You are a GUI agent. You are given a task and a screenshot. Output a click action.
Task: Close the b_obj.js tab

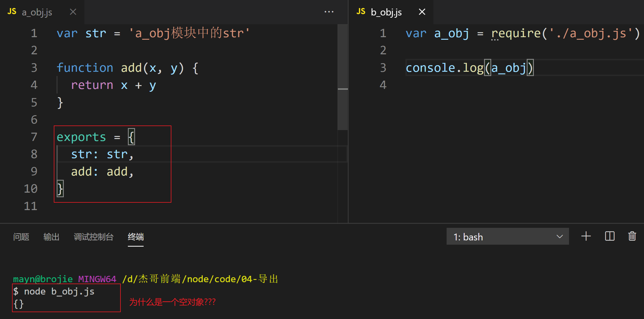click(422, 12)
